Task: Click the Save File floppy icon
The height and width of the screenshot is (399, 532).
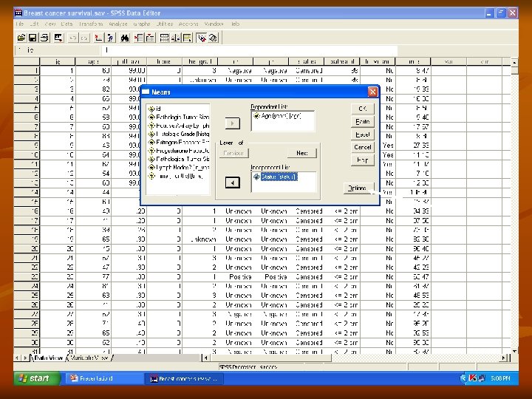Action: (x=33, y=38)
